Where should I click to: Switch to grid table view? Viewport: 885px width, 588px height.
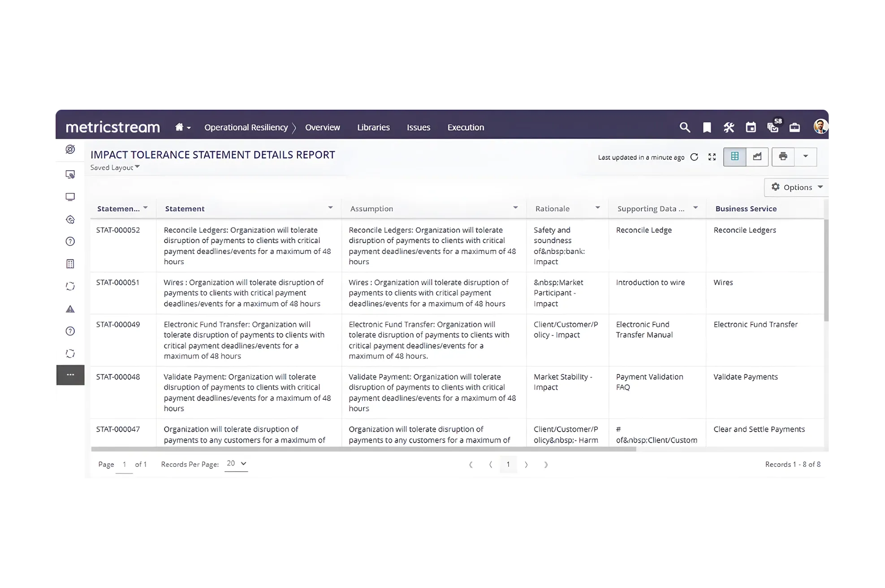(734, 157)
